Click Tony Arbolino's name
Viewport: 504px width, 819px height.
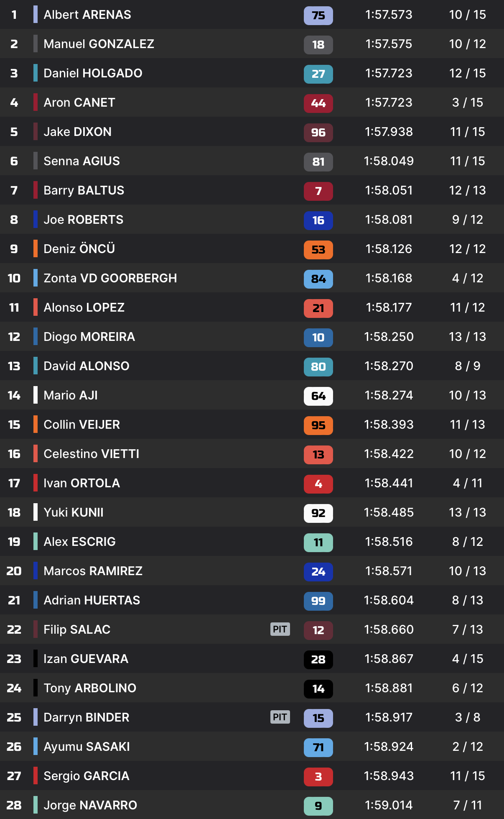click(x=90, y=688)
